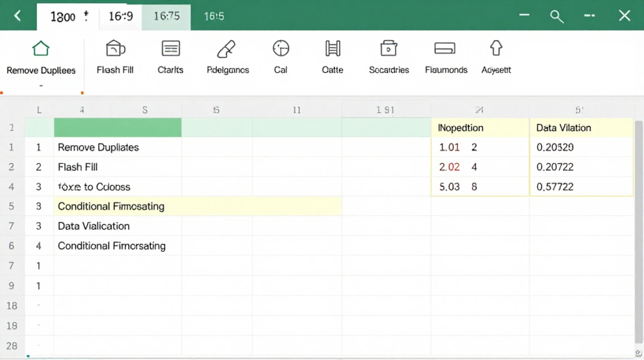
Task: Switch to the 1800 tab
Action: pos(68,17)
